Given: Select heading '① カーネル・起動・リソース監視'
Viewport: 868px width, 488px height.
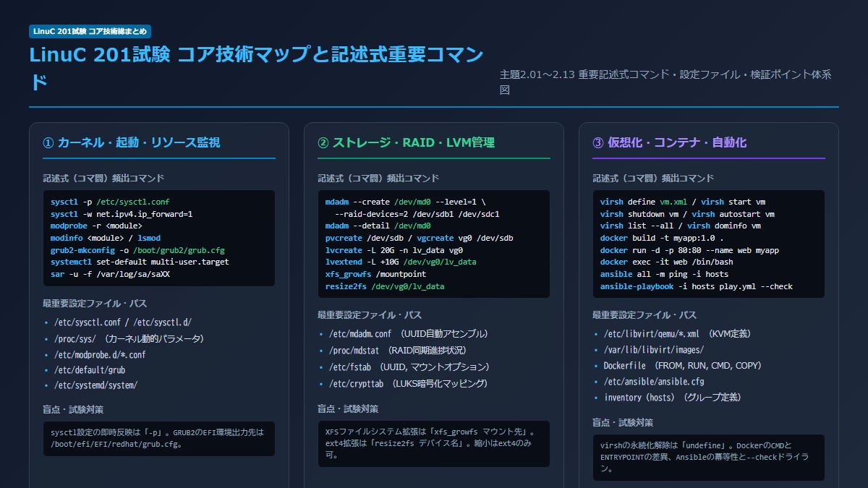Looking at the screenshot, I should (132, 142).
